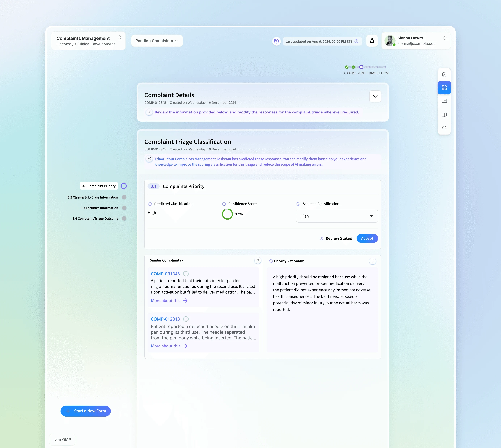Click the update history clock icon
501x448 pixels.
pos(276,41)
